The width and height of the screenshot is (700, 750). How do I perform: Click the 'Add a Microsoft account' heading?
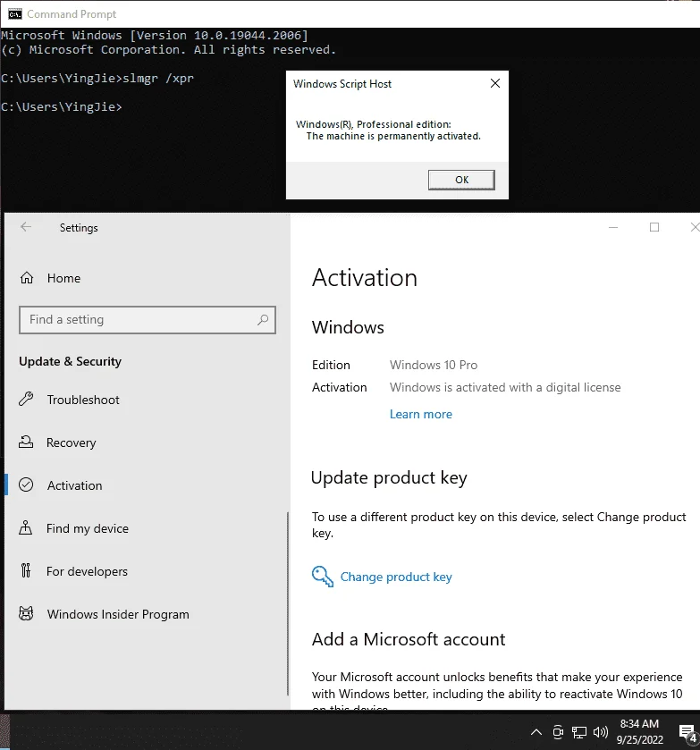point(409,639)
